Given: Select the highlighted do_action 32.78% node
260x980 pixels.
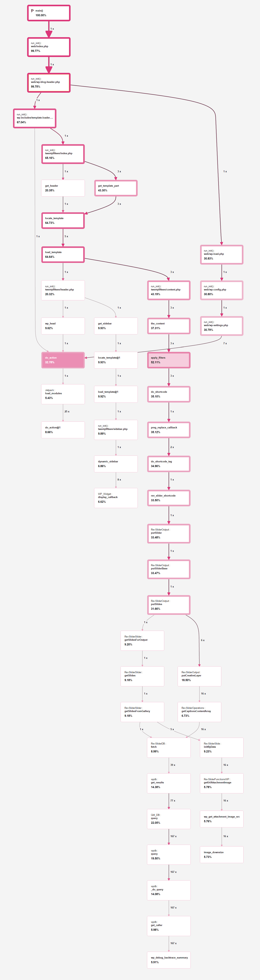Looking at the screenshot, I should click(63, 360).
